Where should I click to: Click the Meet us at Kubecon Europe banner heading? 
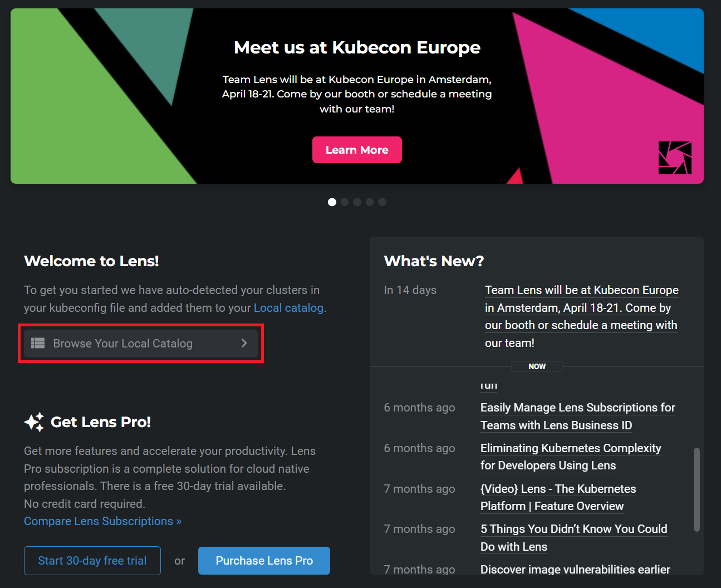coord(357,47)
